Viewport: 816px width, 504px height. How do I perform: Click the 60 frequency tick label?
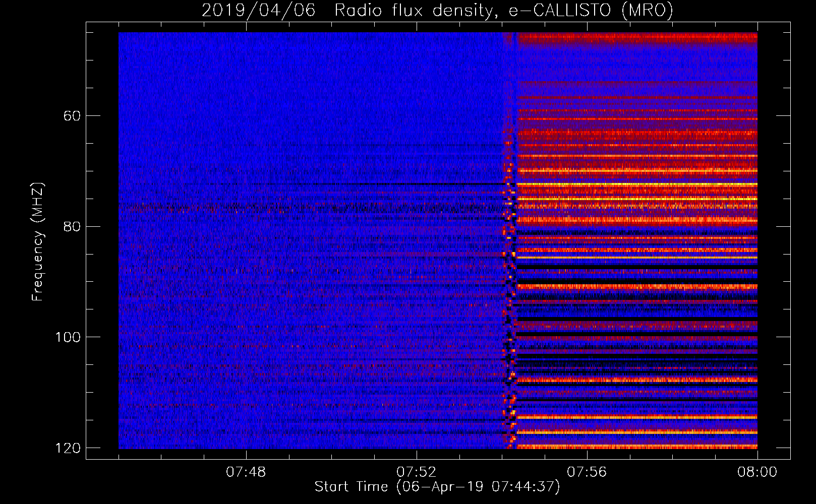pos(72,116)
